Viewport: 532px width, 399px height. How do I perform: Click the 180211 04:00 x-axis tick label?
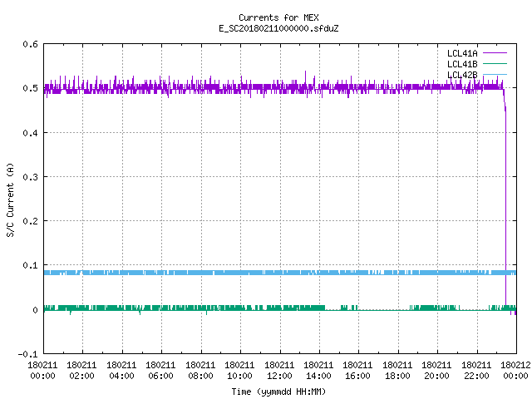pyautogui.click(x=121, y=371)
